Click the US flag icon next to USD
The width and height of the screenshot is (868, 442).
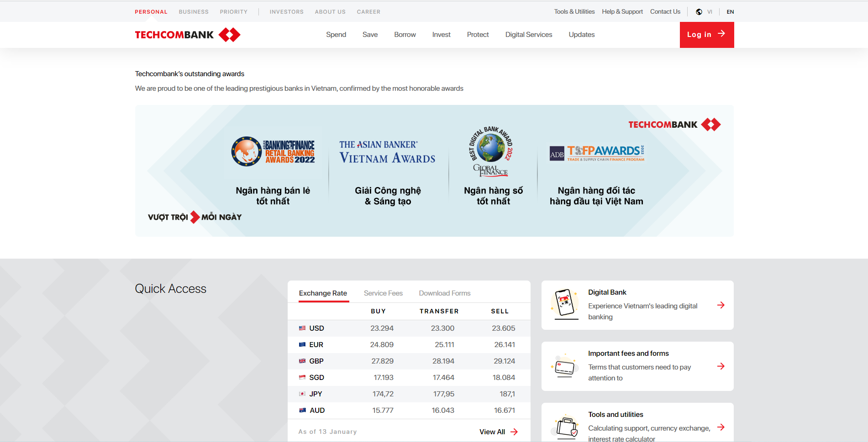[303, 328]
